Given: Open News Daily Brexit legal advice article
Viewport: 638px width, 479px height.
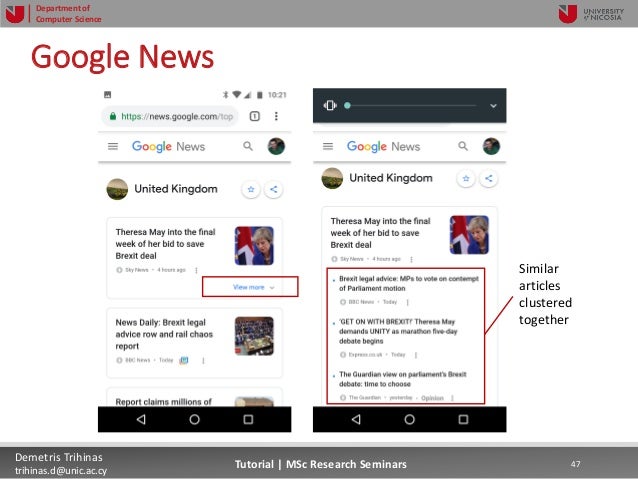Looking at the screenshot, I should tap(164, 334).
